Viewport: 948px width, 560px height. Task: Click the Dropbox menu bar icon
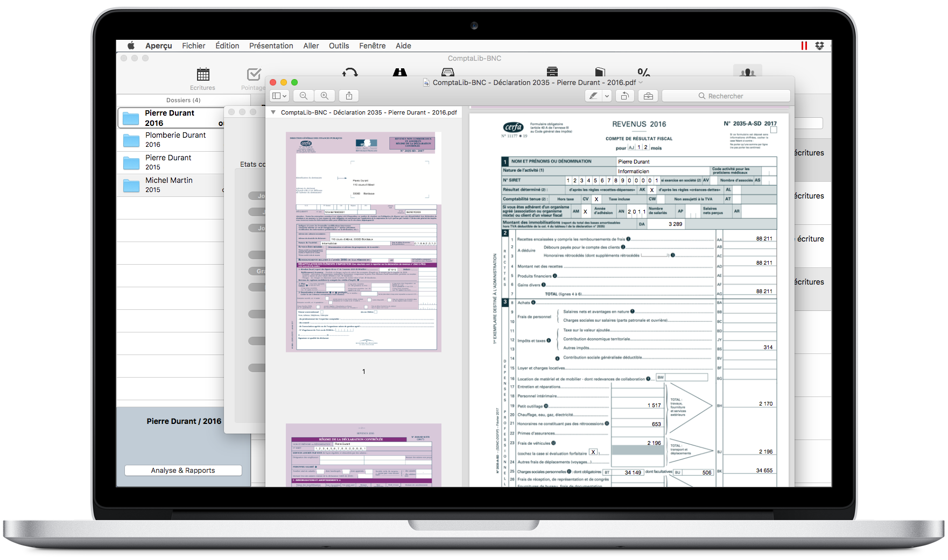819,46
